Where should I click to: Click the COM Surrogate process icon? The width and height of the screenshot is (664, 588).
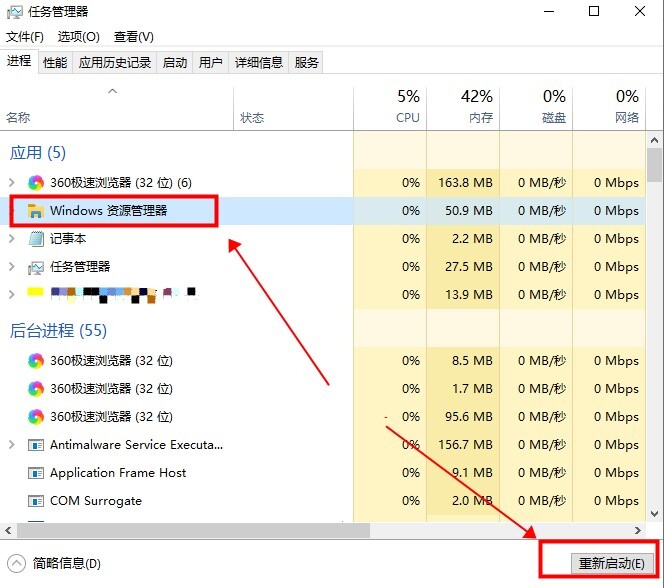(x=36, y=501)
